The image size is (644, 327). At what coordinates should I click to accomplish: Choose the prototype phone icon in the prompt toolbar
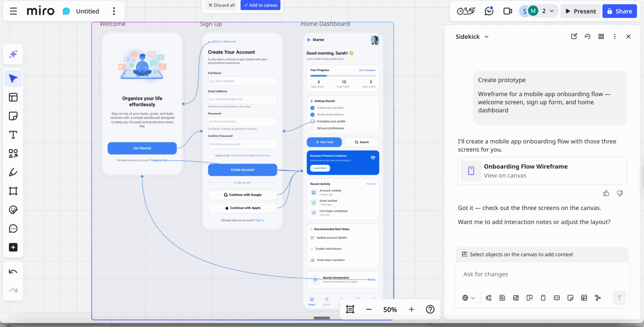tap(543, 298)
